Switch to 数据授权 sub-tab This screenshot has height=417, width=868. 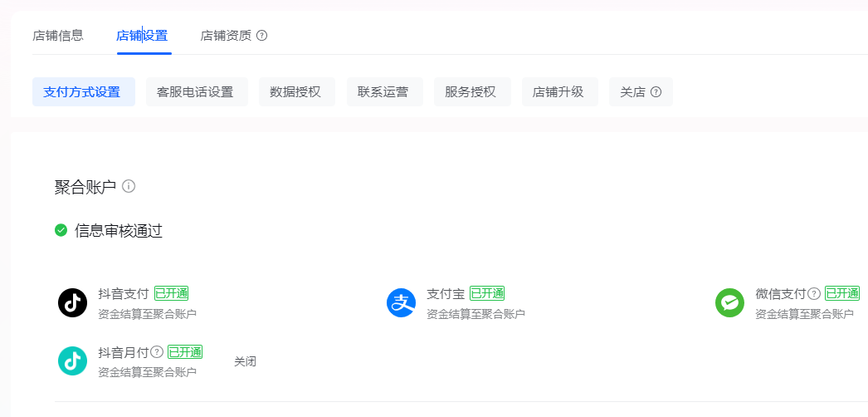(297, 92)
